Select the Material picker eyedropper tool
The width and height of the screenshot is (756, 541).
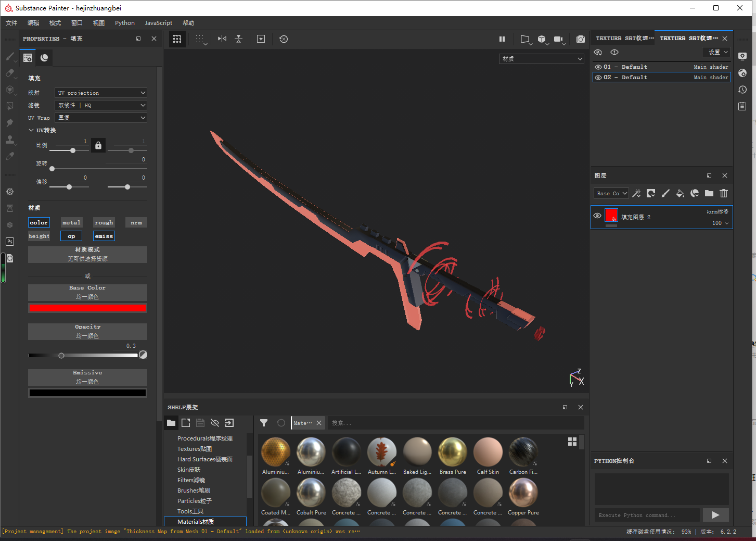[x=10, y=156]
